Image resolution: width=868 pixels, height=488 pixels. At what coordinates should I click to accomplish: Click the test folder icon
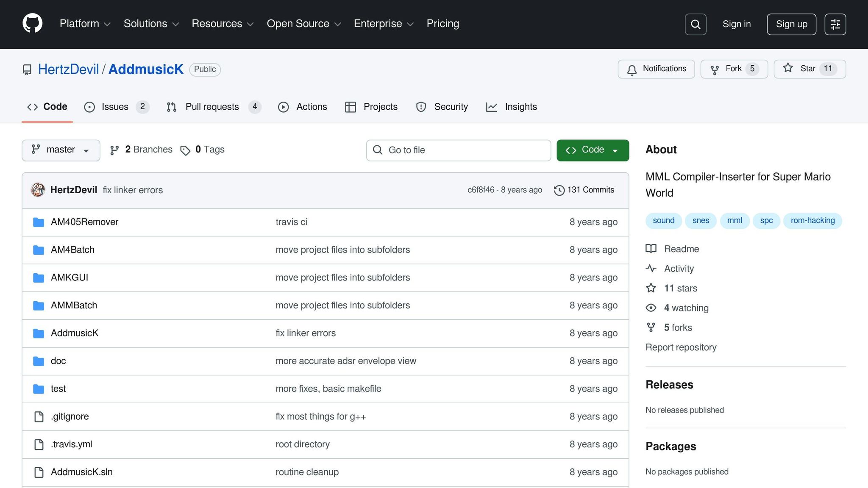click(39, 389)
